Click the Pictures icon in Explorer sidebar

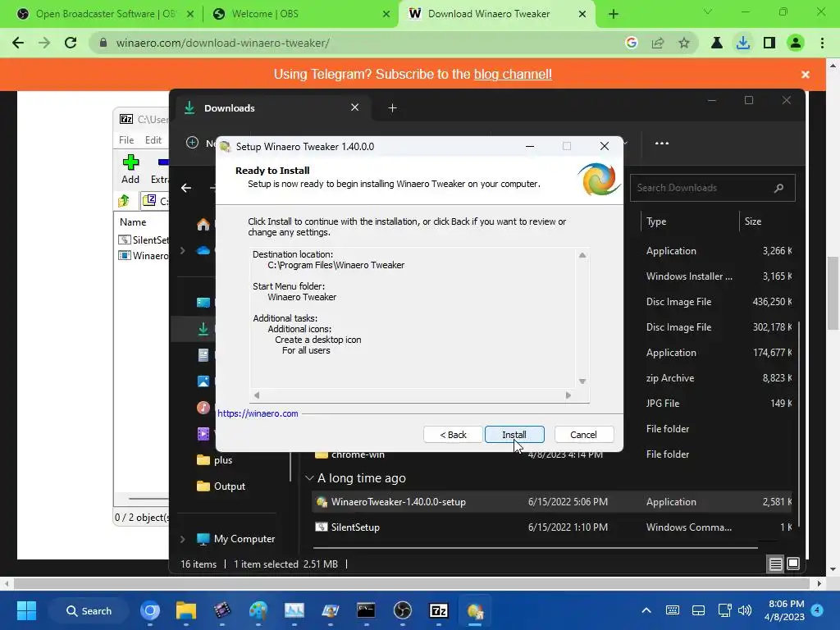[203, 381]
